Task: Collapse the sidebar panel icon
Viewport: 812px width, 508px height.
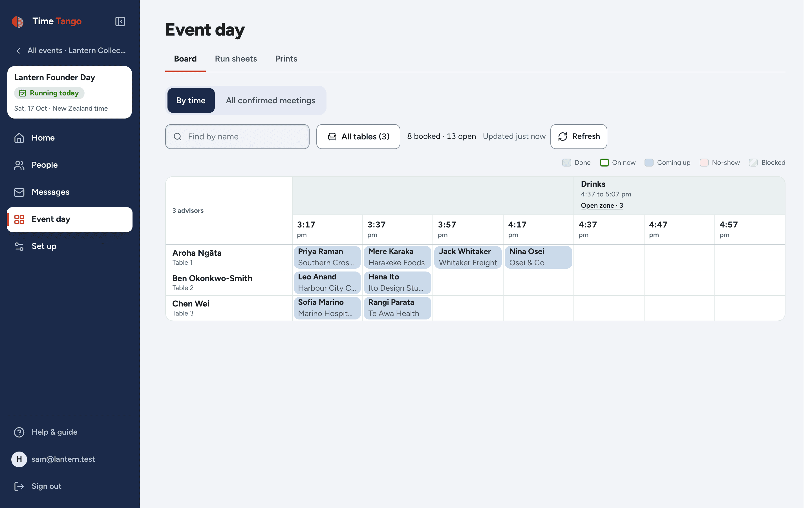Action: tap(120, 21)
